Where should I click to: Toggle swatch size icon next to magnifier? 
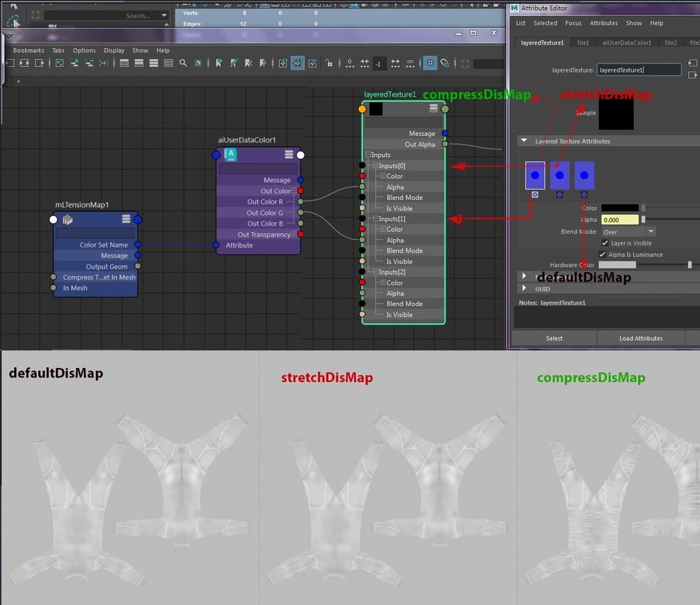coord(198,63)
